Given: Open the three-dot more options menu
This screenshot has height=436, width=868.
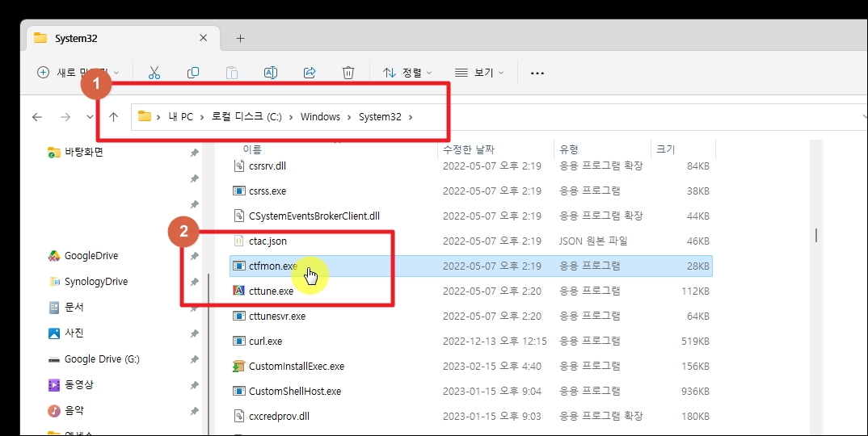Looking at the screenshot, I should coord(537,73).
